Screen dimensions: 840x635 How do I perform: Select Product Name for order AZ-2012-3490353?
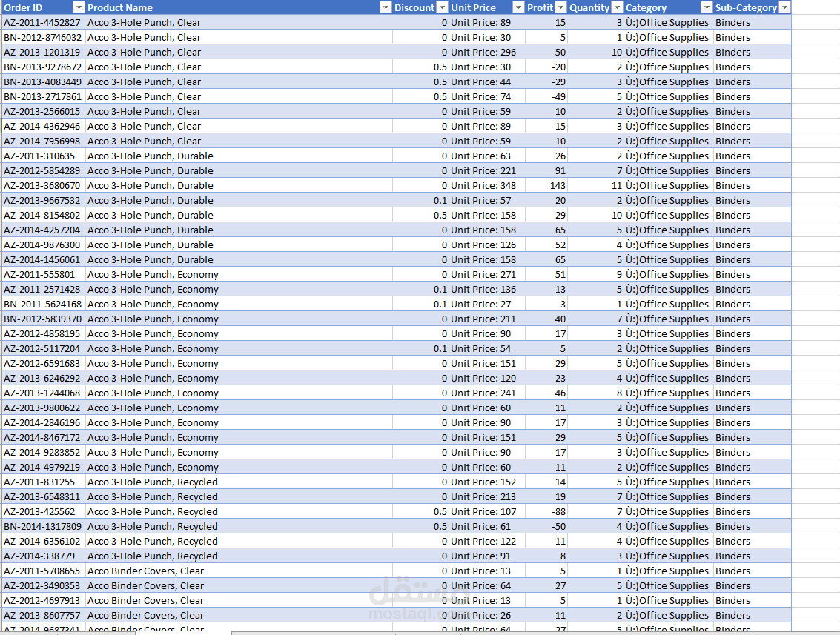point(239,586)
